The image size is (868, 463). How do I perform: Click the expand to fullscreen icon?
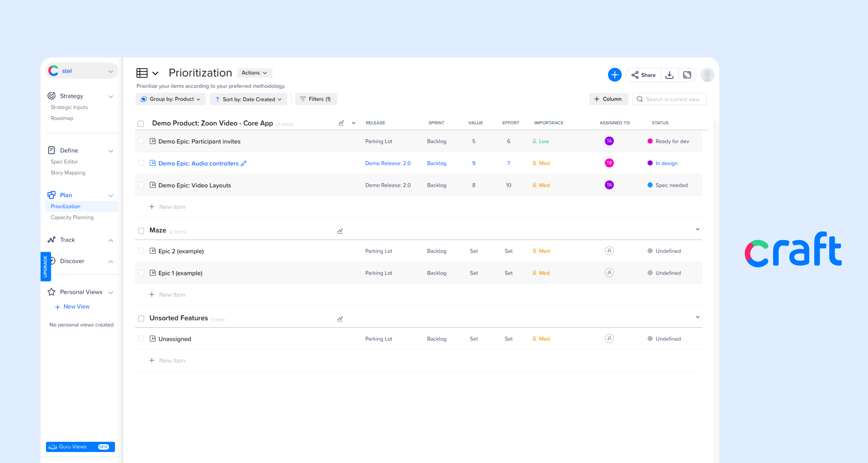pyautogui.click(x=687, y=75)
